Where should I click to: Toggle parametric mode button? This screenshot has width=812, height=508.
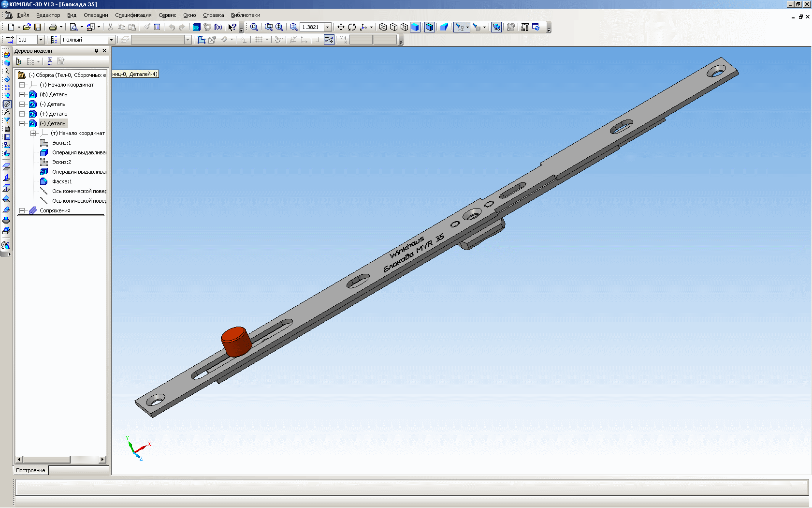(x=329, y=40)
